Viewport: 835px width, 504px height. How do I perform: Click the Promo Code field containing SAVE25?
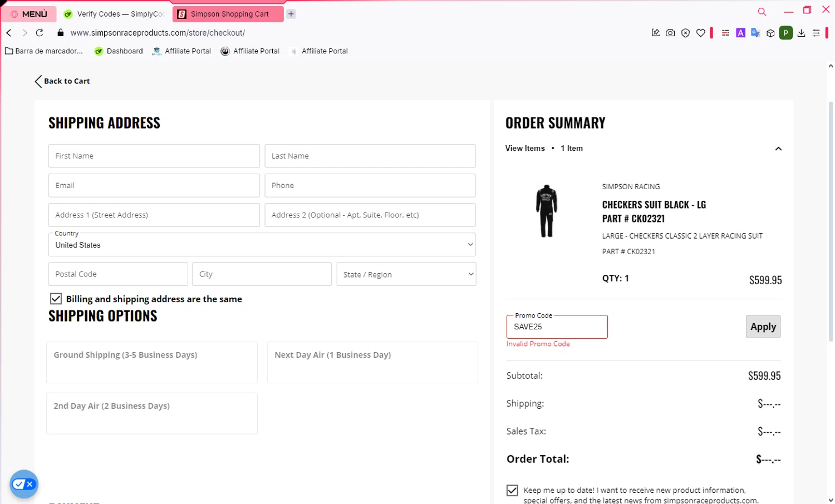click(557, 327)
